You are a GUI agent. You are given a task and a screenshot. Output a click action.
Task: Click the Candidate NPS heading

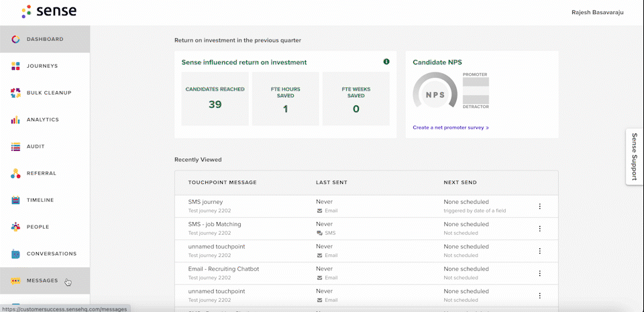437,62
